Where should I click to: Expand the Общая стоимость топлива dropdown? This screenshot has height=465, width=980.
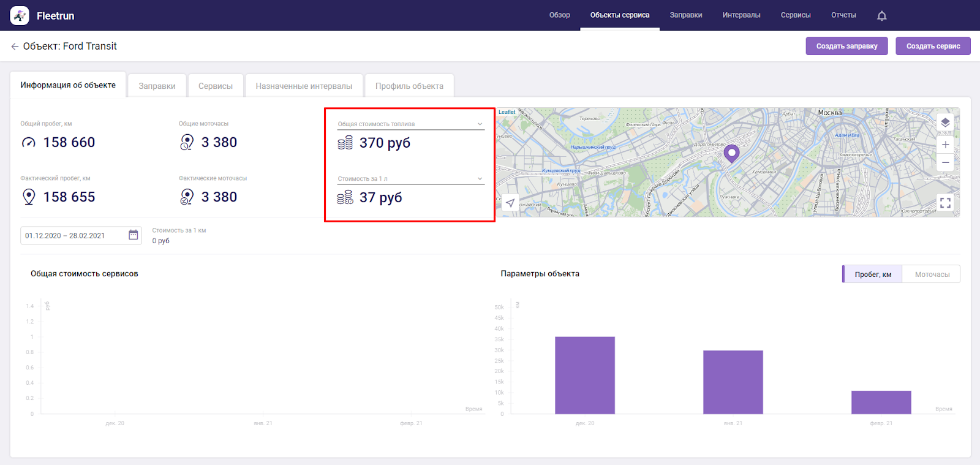pyautogui.click(x=410, y=124)
